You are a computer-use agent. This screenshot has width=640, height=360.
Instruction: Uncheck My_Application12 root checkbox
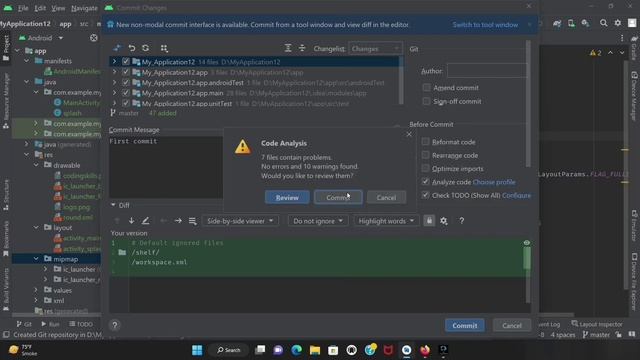pyautogui.click(x=126, y=62)
